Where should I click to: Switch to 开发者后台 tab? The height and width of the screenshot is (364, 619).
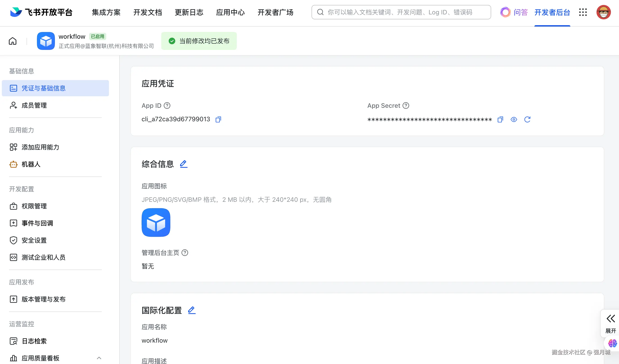pyautogui.click(x=552, y=12)
